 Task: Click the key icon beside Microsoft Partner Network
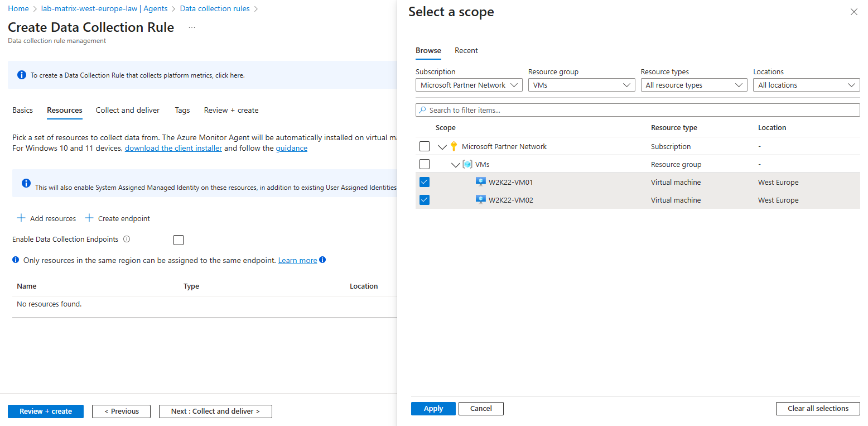click(454, 146)
